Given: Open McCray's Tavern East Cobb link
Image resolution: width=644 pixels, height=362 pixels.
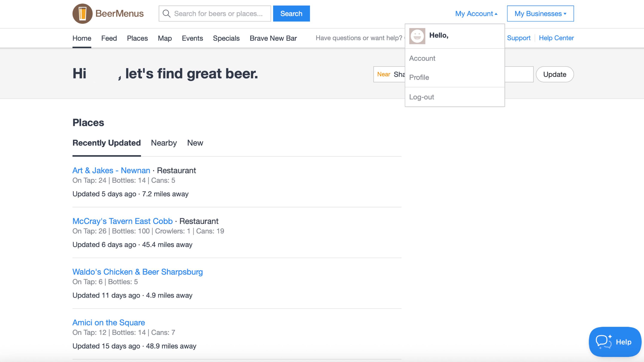Looking at the screenshot, I should coord(123,221).
